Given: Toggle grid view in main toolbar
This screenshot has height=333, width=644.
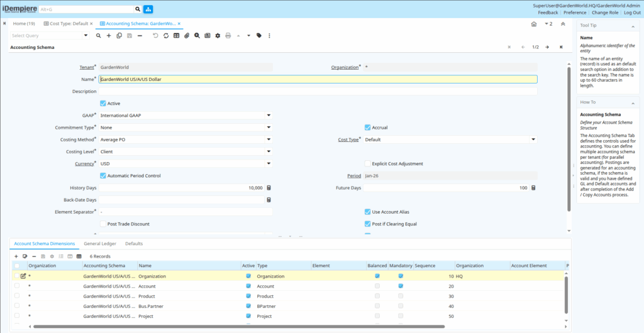Looking at the screenshot, I should coord(176,36).
